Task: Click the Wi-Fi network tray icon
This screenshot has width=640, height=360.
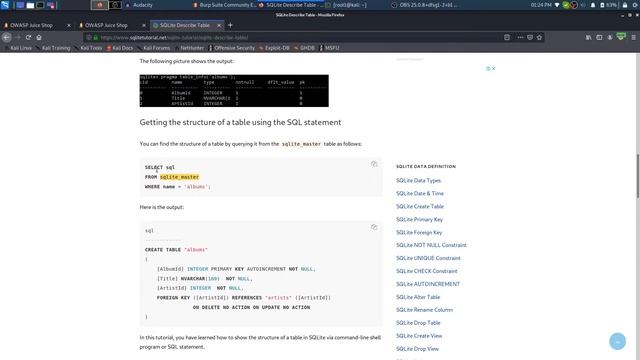Action: coord(557,5)
